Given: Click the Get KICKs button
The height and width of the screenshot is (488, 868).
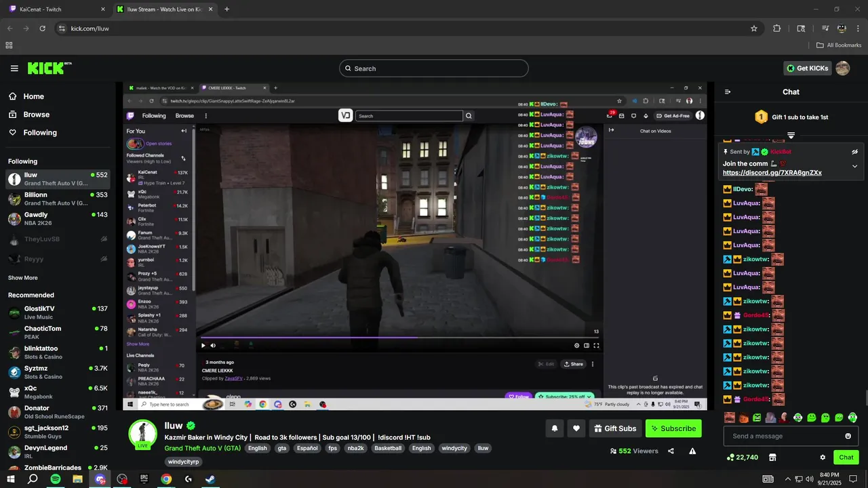Looking at the screenshot, I should tap(807, 68).
